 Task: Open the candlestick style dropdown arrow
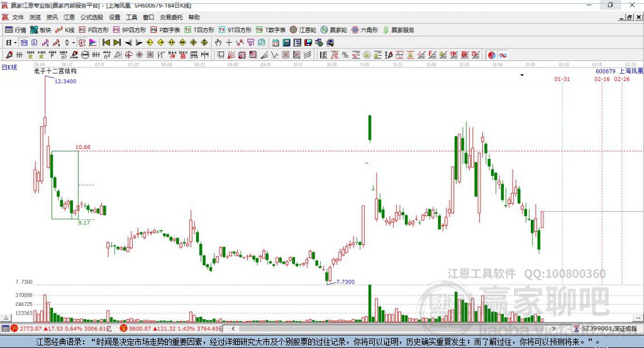[74, 43]
